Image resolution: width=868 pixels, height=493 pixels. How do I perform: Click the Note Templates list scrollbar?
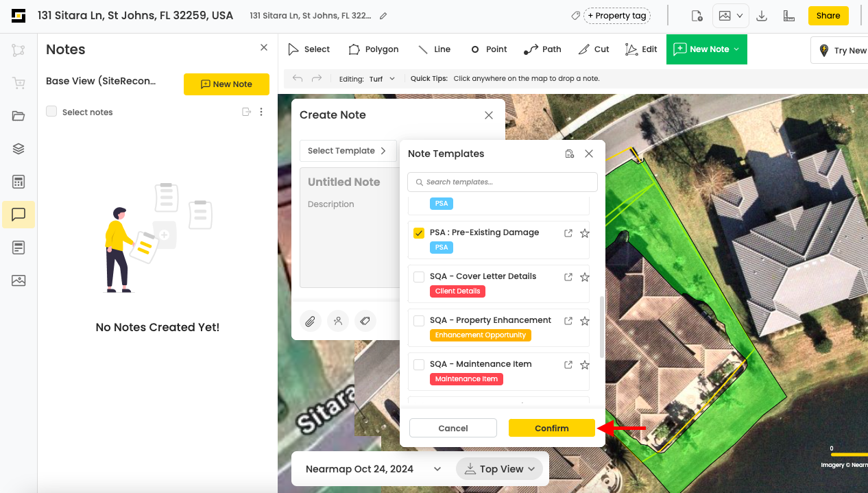pyautogui.click(x=602, y=327)
